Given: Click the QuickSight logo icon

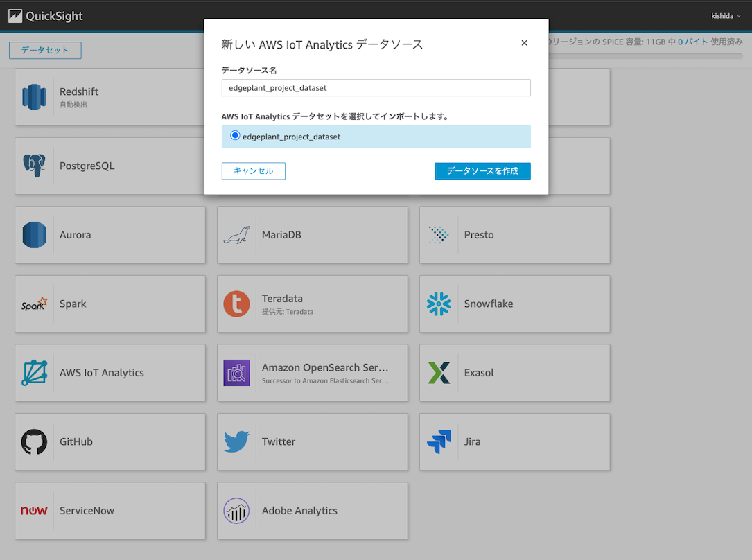Looking at the screenshot, I should tap(15, 16).
